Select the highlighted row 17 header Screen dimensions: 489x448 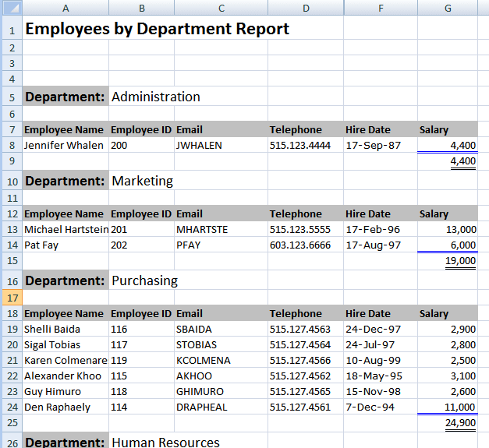(11, 298)
